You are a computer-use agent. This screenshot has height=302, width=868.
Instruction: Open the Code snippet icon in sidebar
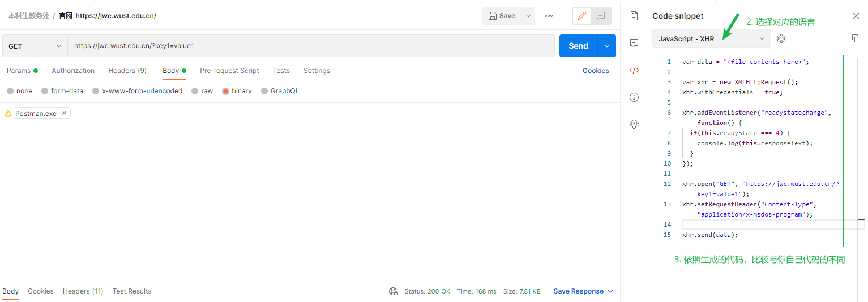coord(634,70)
